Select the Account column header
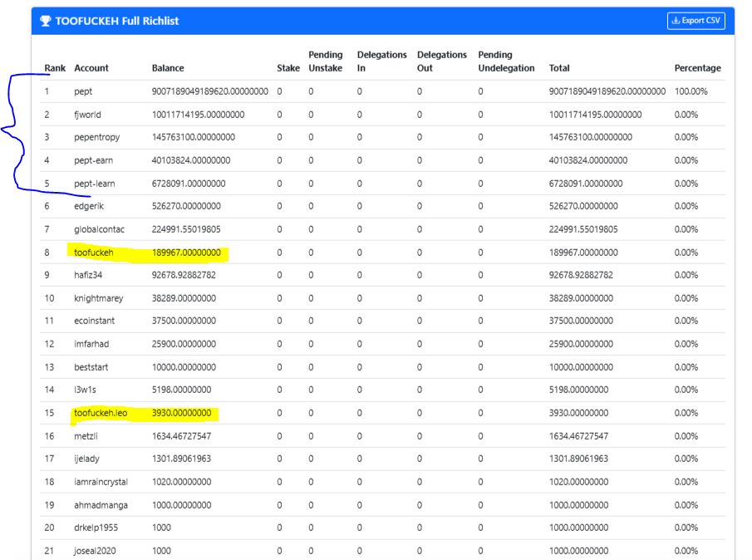 (x=91, y=68)
